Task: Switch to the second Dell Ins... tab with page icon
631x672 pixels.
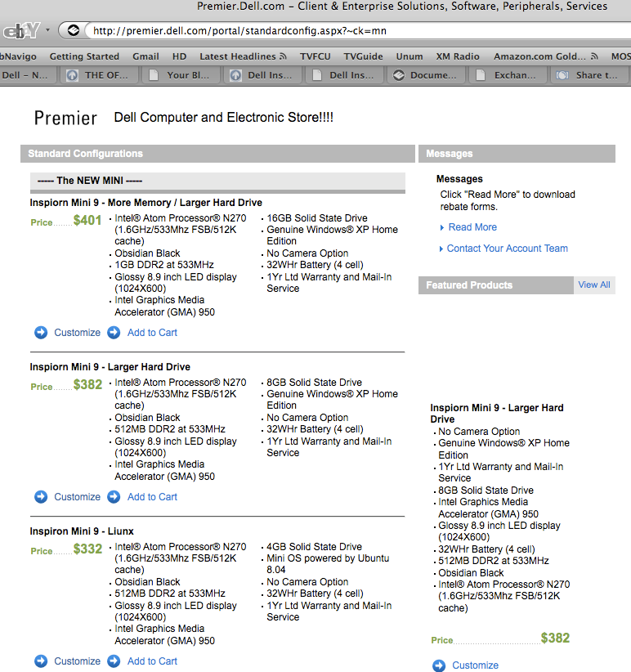Action: coord(345,75)
